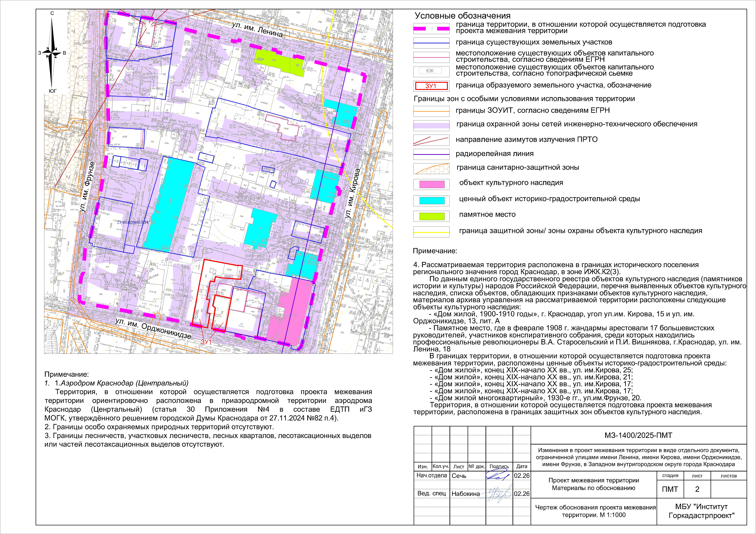Click the north compass rose symbol

point(52,53)
